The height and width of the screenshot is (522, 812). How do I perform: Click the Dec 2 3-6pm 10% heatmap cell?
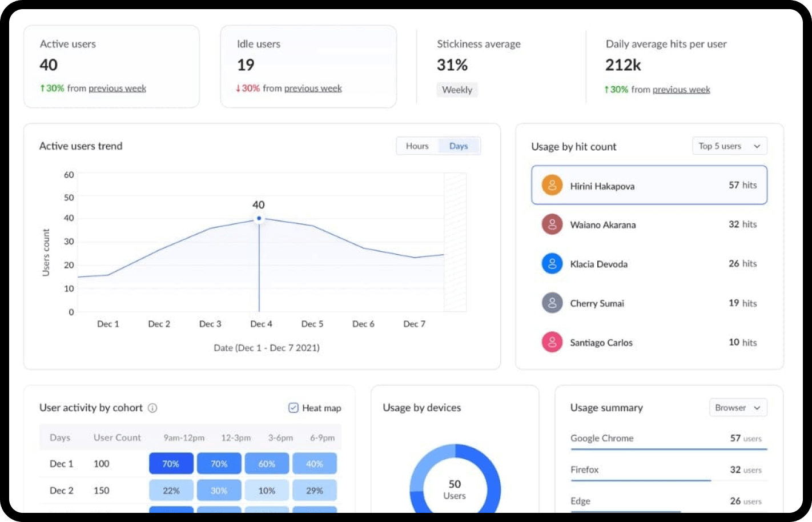[267, 491]
